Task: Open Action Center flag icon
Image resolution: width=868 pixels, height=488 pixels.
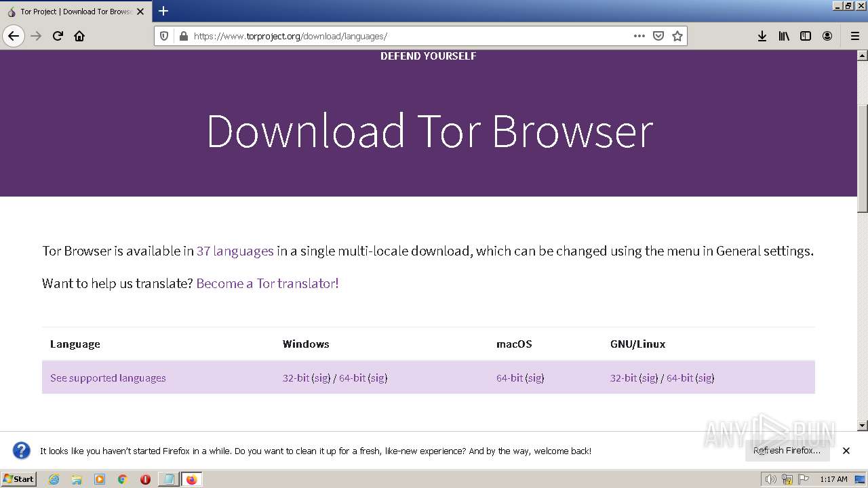Action: click(804, 479)
